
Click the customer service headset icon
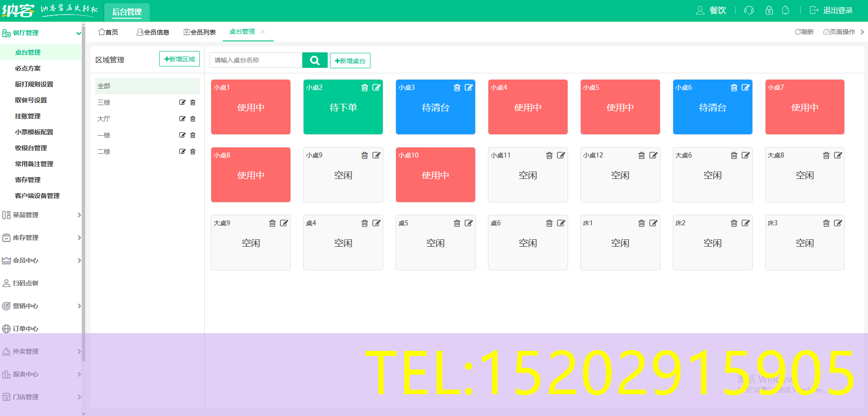(x=749, y=10)
